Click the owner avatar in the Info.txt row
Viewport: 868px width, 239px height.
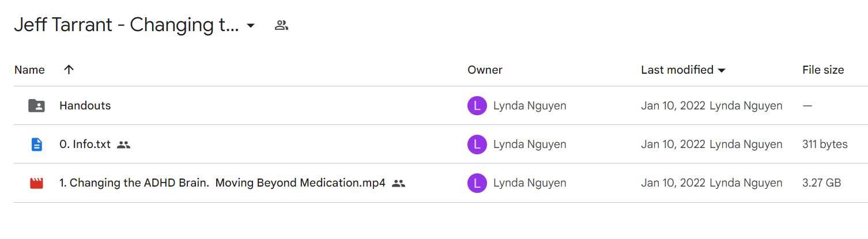click(x=477, y=145)
